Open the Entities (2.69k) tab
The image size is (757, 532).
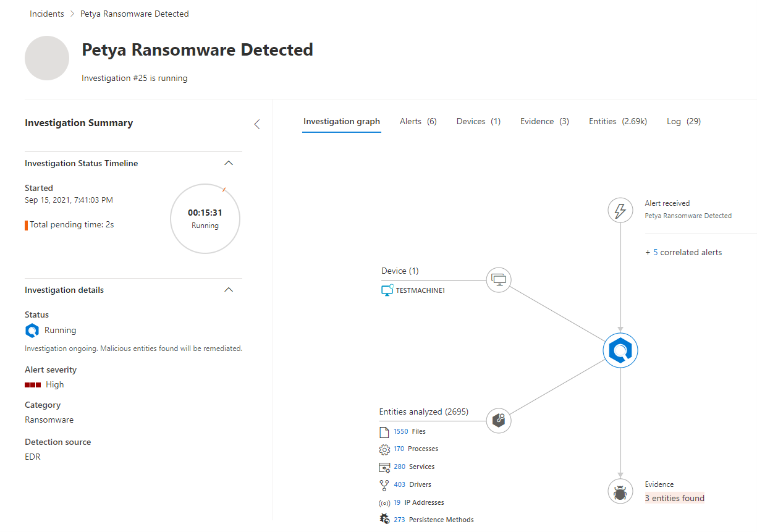pyautogui.click(x=617, y=121)
